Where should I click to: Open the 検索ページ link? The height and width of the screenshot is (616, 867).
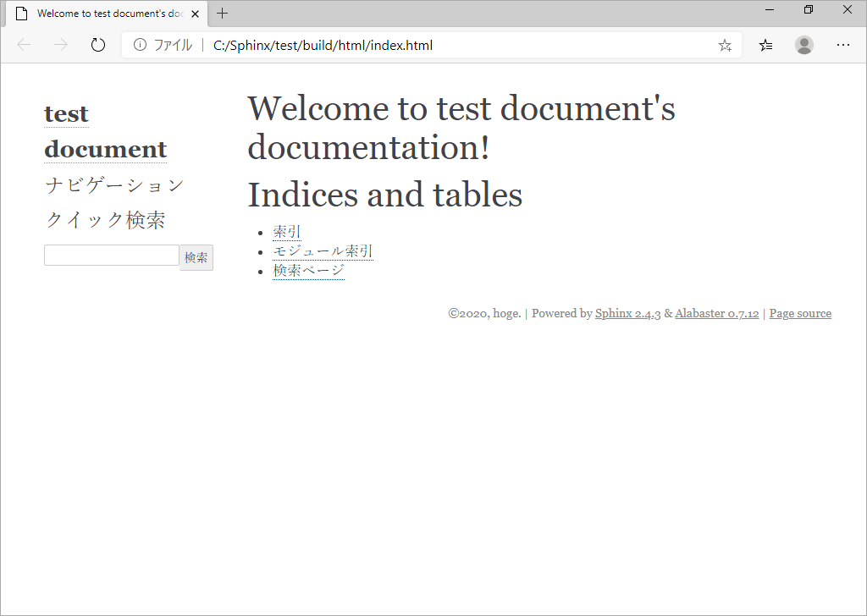click(308, 270)
